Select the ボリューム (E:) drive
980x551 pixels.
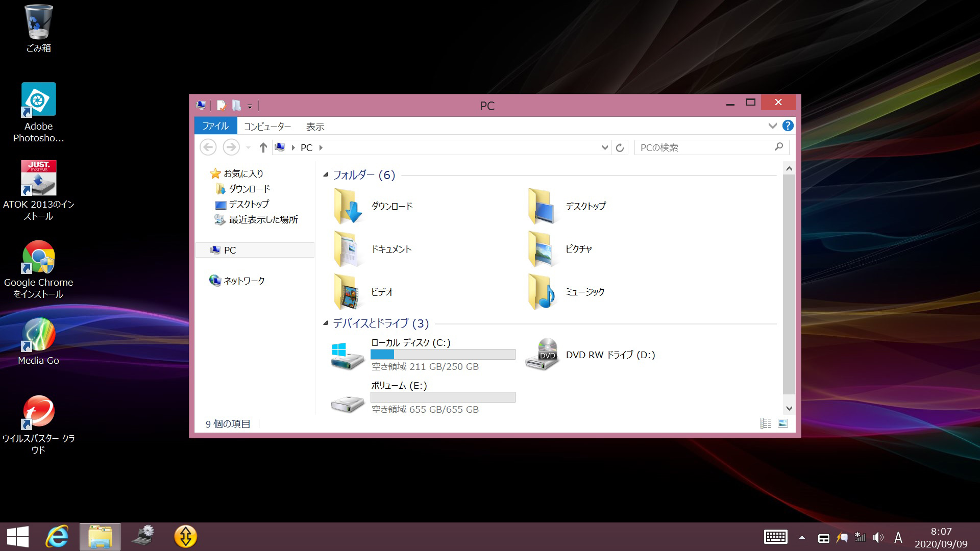coord(423,398)
